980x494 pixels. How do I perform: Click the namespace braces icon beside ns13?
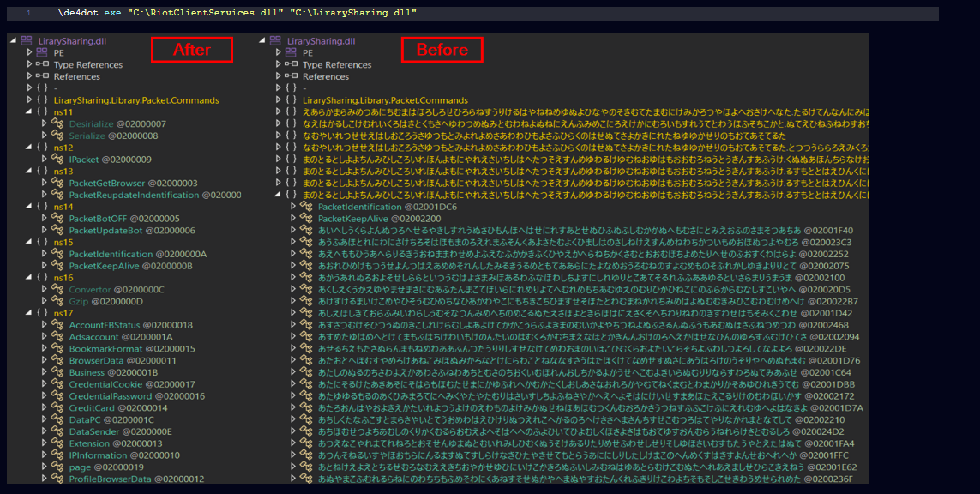42,172
